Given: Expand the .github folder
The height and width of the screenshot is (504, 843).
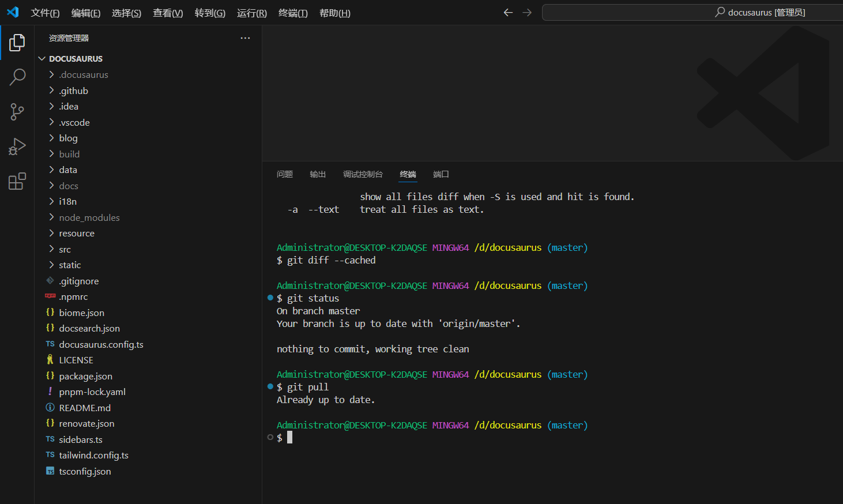Looking at the screenshot, I should (51, 91).
